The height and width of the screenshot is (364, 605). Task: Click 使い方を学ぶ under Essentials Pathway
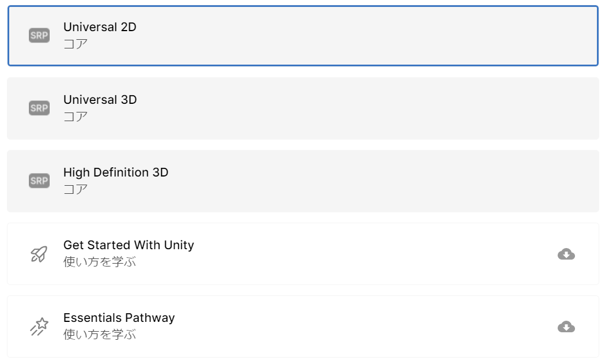coord(99,335)
